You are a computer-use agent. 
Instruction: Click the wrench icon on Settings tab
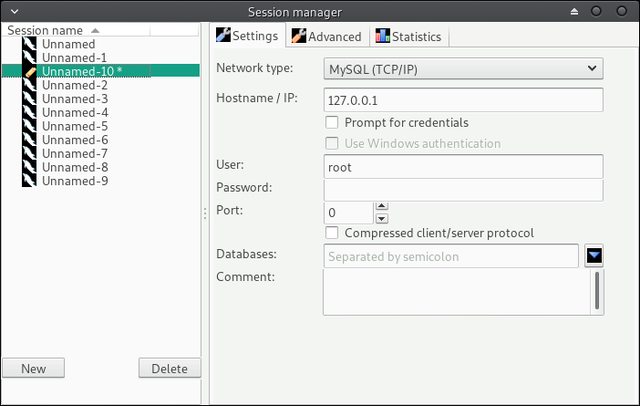coord(223,35)
